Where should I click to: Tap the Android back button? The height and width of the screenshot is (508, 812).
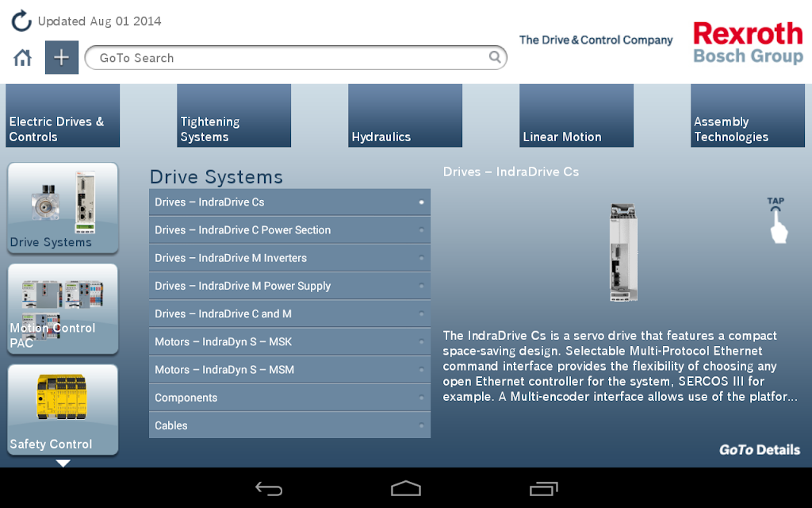(269, 488)
